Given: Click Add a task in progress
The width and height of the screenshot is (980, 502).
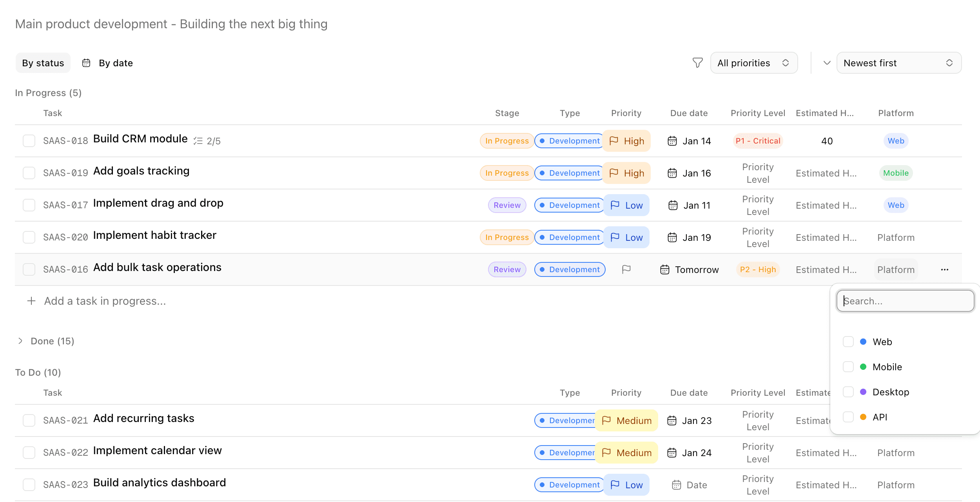Looking at the screenshot, I should pyautogui.click(x=104, y=301).
